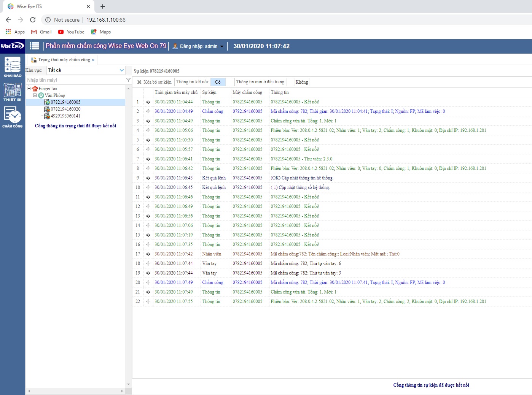
Task: Open the THIẾT BỊ sidebar icon
Action: click(x=13, y=92)
